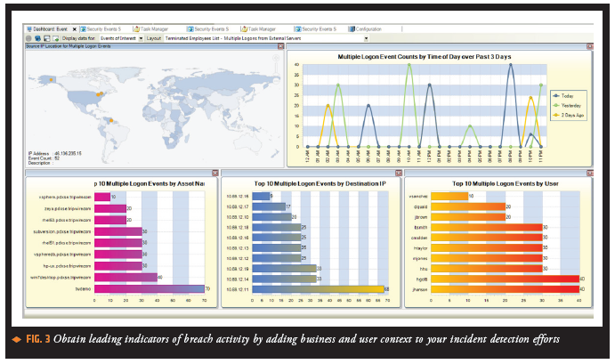Close the Source IP Location map panel
The height and width of the screenshot is (364, 615).
(x=280, y=46)
